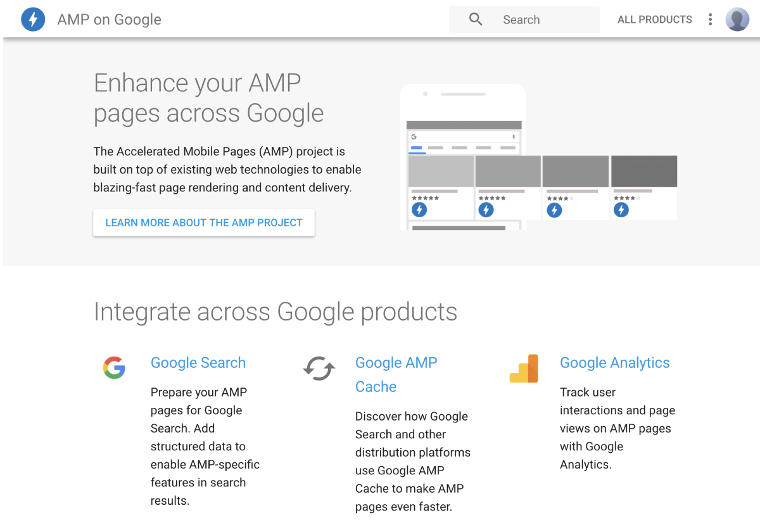Click the Google G logo icon
760x532 pixels.
pos(114,368)
